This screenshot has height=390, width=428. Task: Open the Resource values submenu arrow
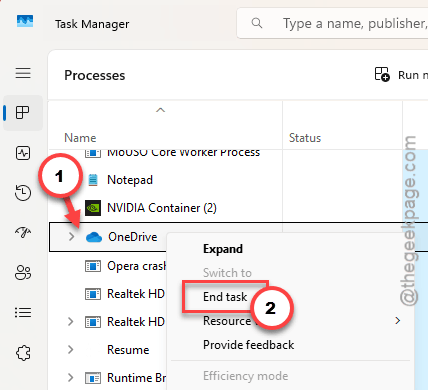click(397, 321)
